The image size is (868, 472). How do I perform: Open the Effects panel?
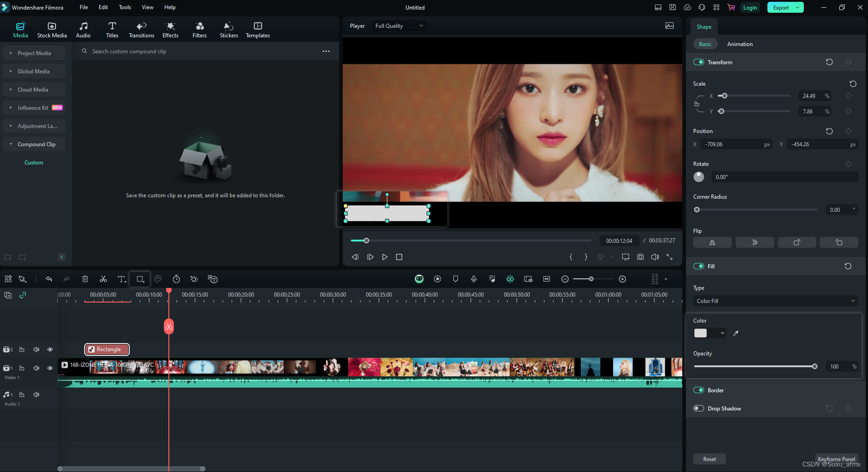pyautogui.click(x=170, y=30)
